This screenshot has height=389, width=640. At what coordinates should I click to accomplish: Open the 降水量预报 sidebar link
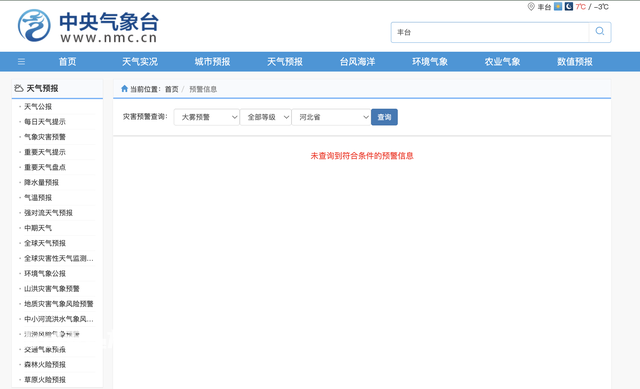coord(41,182)
